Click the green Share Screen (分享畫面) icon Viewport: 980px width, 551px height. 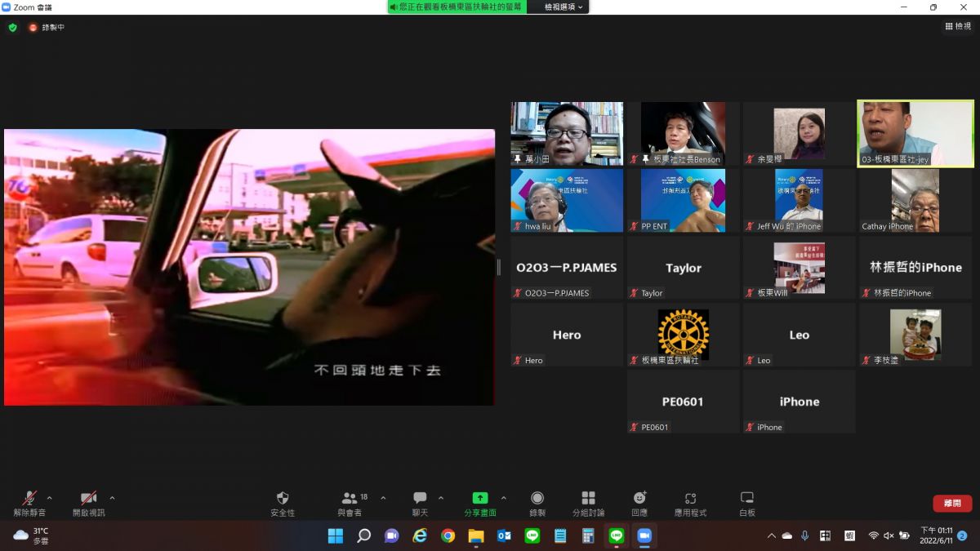[480, 498]
